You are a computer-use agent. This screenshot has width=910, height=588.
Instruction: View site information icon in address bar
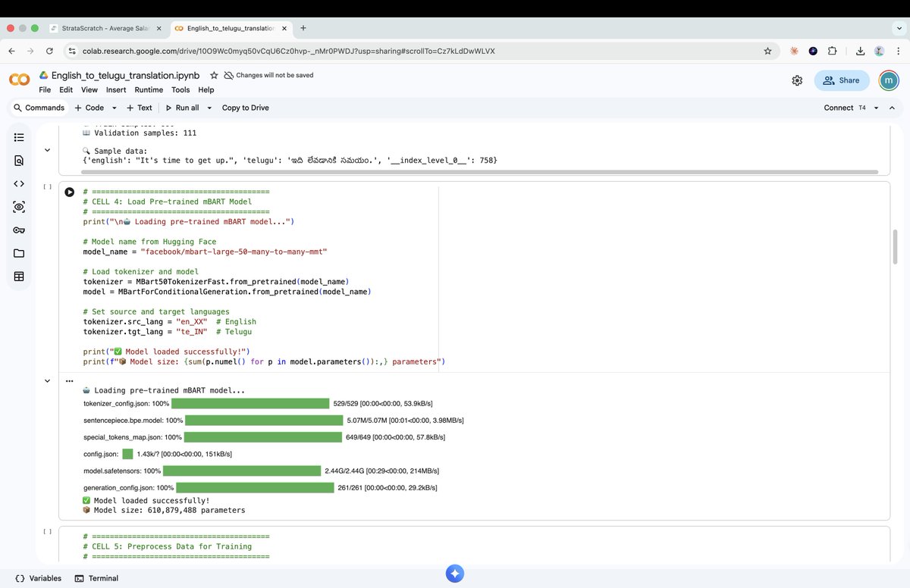(72, 51)
